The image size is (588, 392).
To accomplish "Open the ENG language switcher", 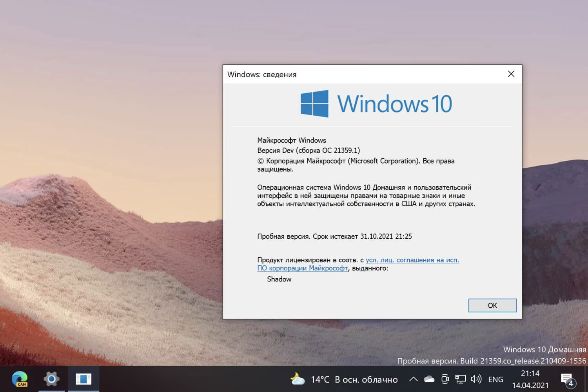I will (495, 379).
